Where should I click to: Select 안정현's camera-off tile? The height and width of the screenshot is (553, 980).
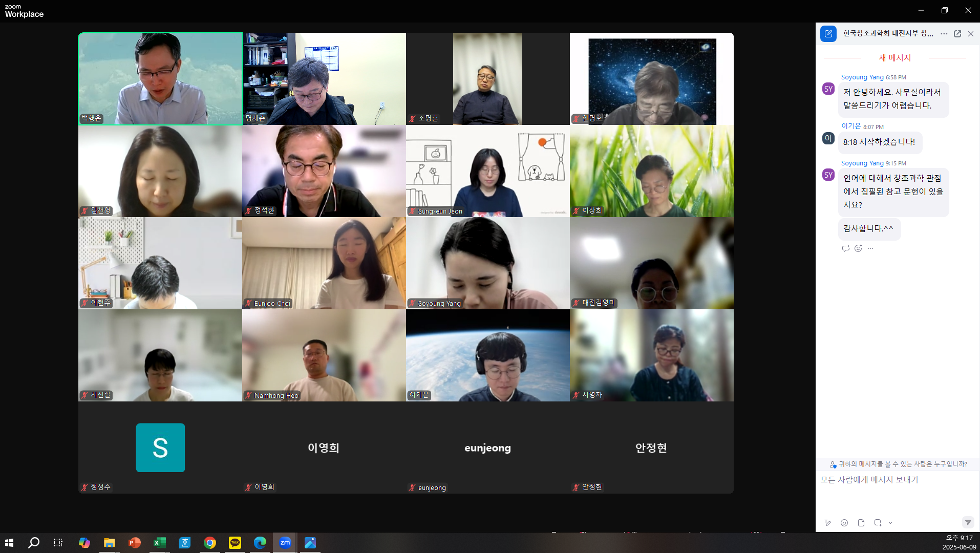(652, 448)
